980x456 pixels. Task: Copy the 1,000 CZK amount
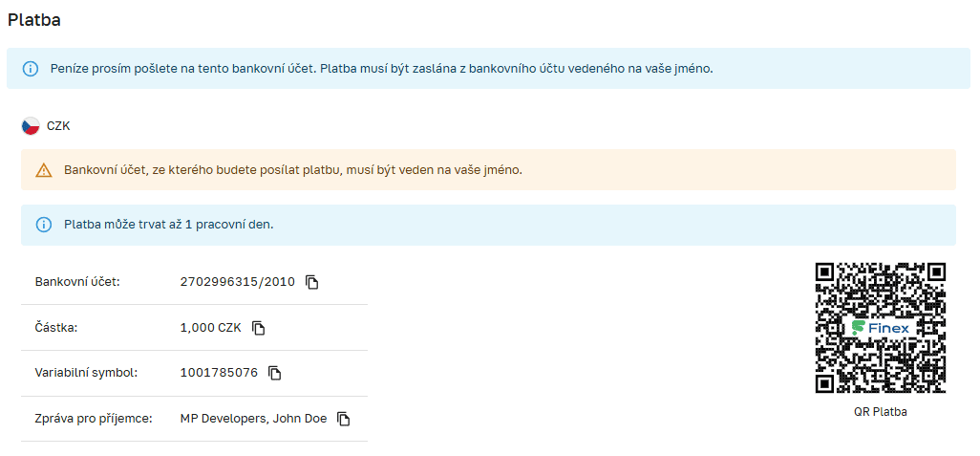click(x=258, y=328)
